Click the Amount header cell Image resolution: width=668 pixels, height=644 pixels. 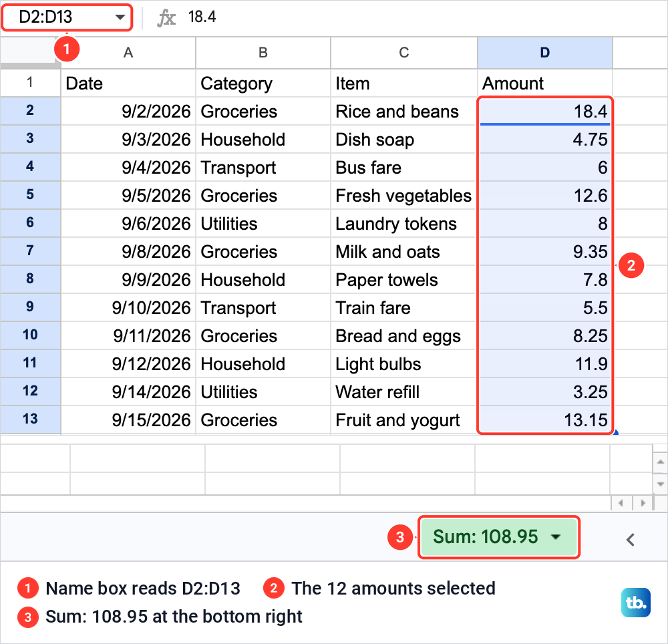click(545, 83)
